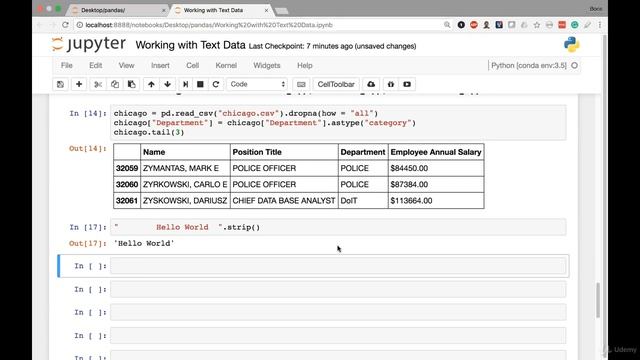Click the selected empty cell below Out[17]
The height and width of the screenshot is (360, 640).
[338, 266]
